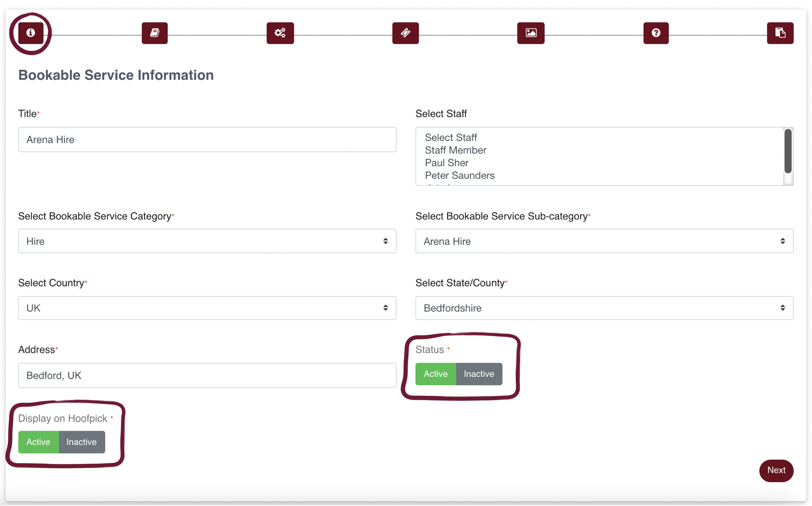Viewport: 812px width, 506px height.
Task: Open the info step icon
Action: pos(31,33)
